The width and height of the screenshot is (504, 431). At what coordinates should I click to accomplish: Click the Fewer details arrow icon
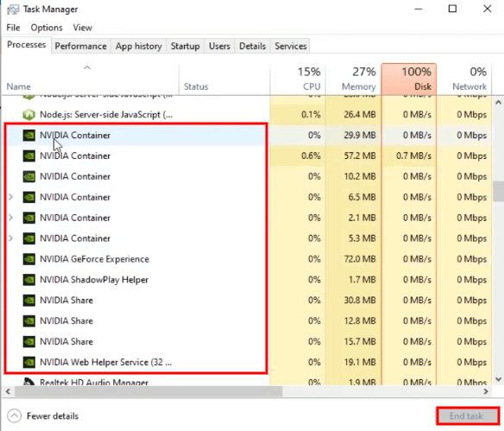click(15, 415)
